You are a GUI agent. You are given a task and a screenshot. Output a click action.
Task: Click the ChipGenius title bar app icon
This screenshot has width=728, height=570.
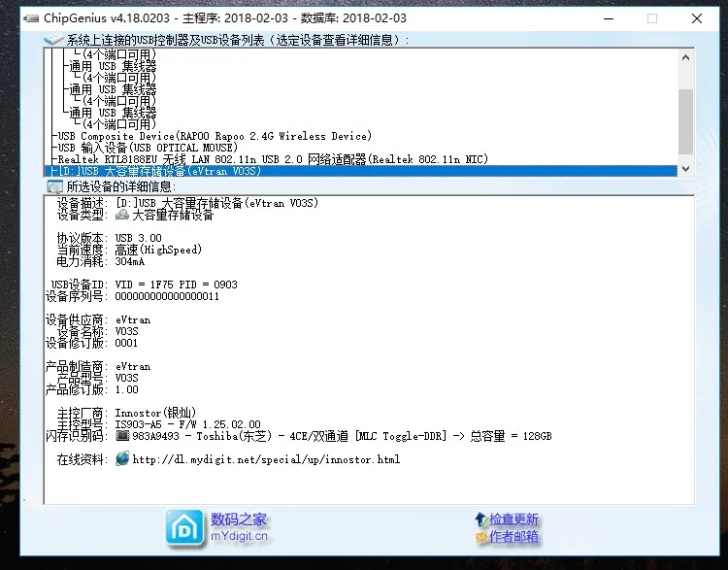click(31, 18)
